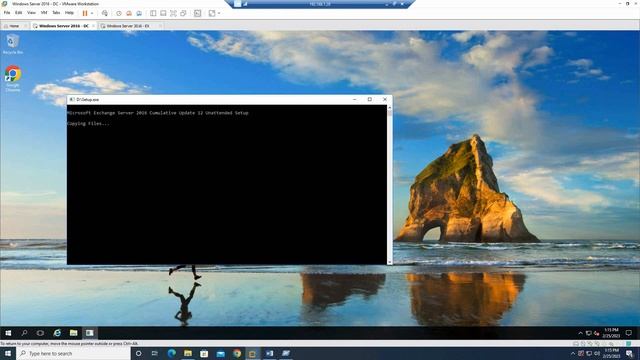Show hidden icons in guest system tray

pyautogui.click(x=580, y=333)
